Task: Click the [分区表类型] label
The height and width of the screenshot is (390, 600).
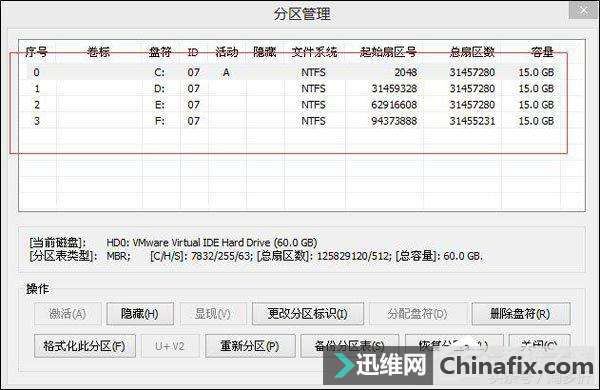Action: click(x=63, y=256)
